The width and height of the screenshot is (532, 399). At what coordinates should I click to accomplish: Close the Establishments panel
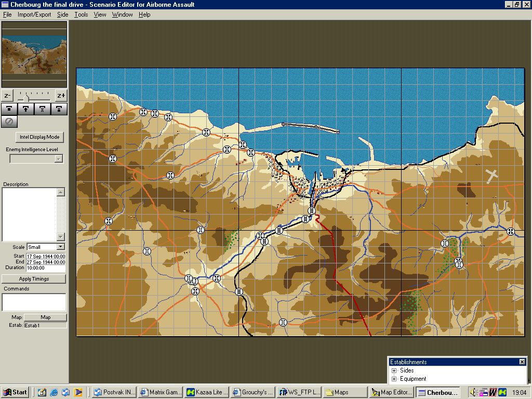[x=522, y=362]
